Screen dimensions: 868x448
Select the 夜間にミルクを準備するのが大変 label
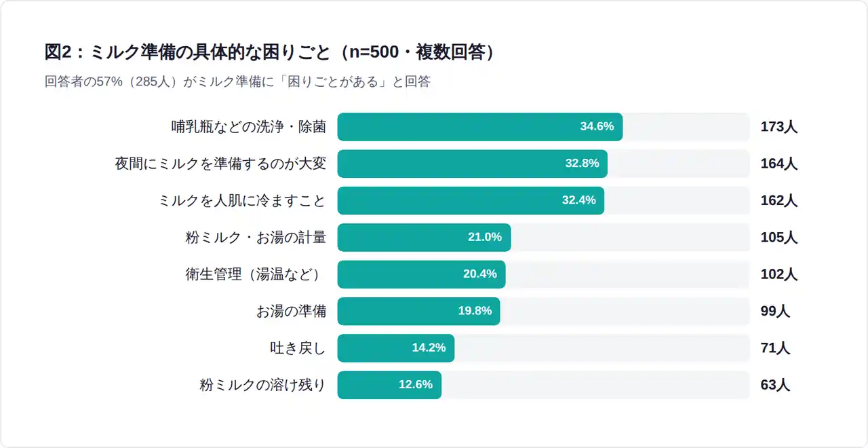(220, 164)
